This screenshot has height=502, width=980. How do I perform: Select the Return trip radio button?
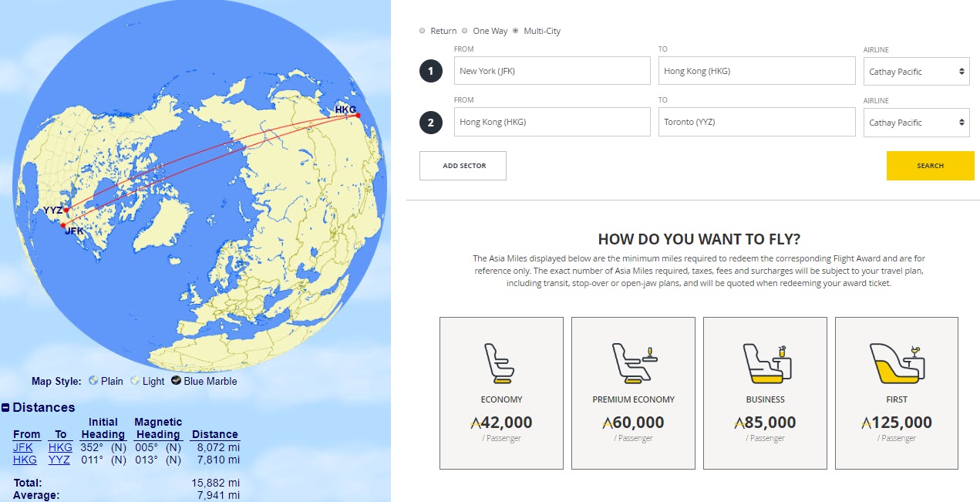[x=422, y=31]
